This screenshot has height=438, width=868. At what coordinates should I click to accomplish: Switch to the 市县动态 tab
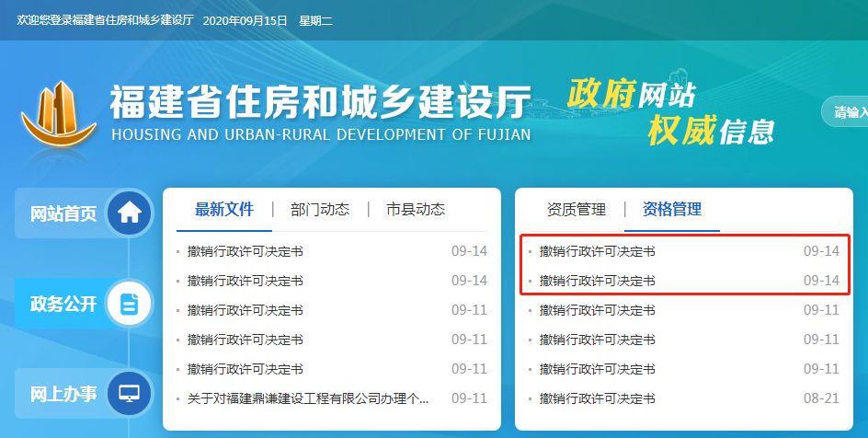point(416,209)
